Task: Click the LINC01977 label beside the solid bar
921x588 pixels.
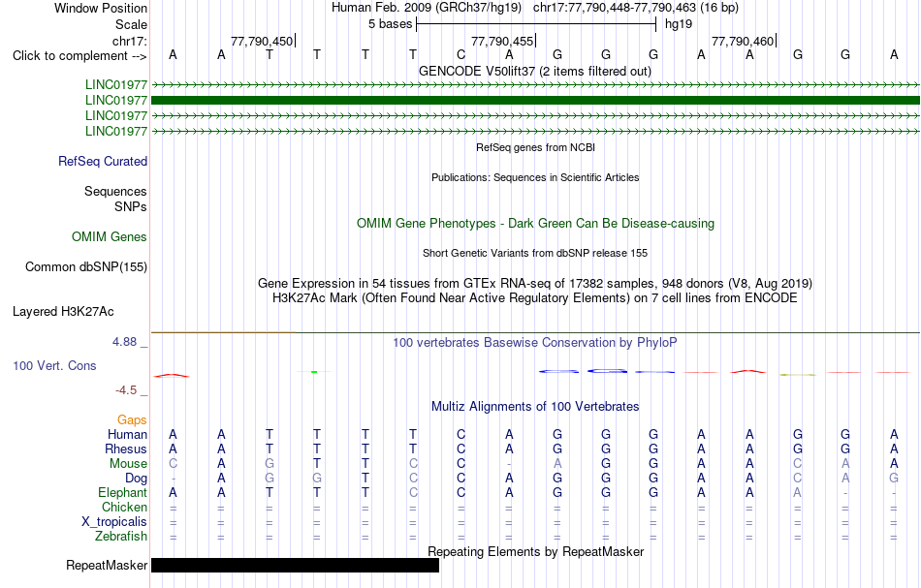Action: [x=115, y=101]
